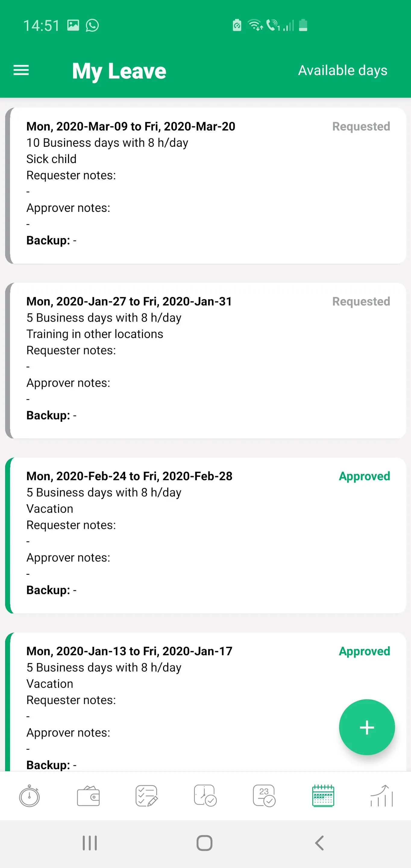Image resolution: width=411 pixels, height=868 pixels.
Task: Open the approved Jan-13 Vacation leave card
Action: (x=205, y=702)
